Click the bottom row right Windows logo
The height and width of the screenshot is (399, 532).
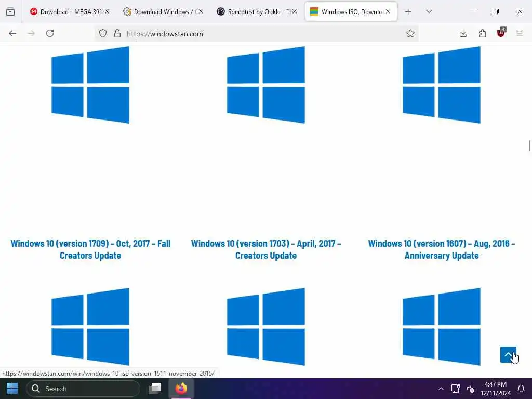[x=442, y=326]
